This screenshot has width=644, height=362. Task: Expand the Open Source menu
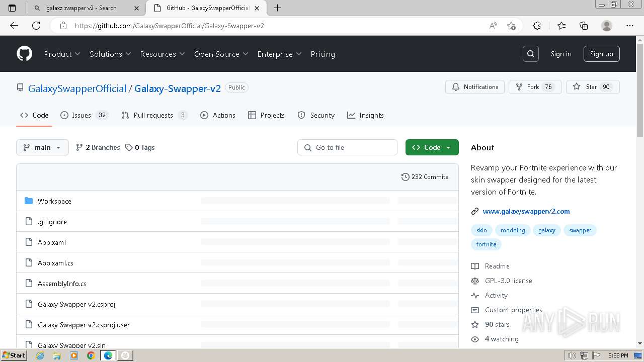221,54
